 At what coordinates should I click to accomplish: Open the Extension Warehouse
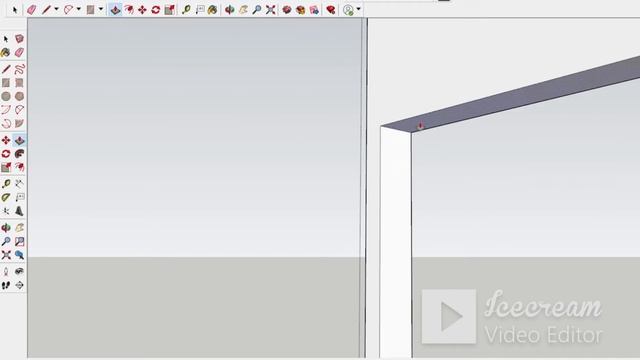301,9
